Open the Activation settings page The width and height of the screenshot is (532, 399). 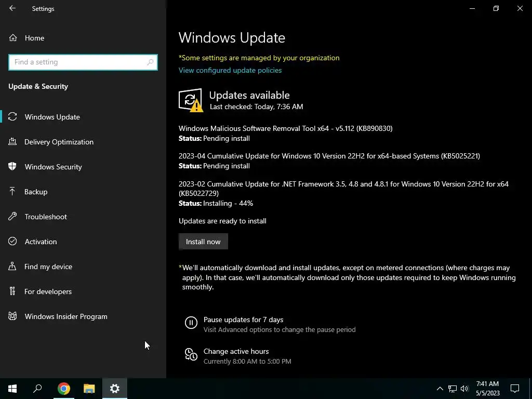83,241
